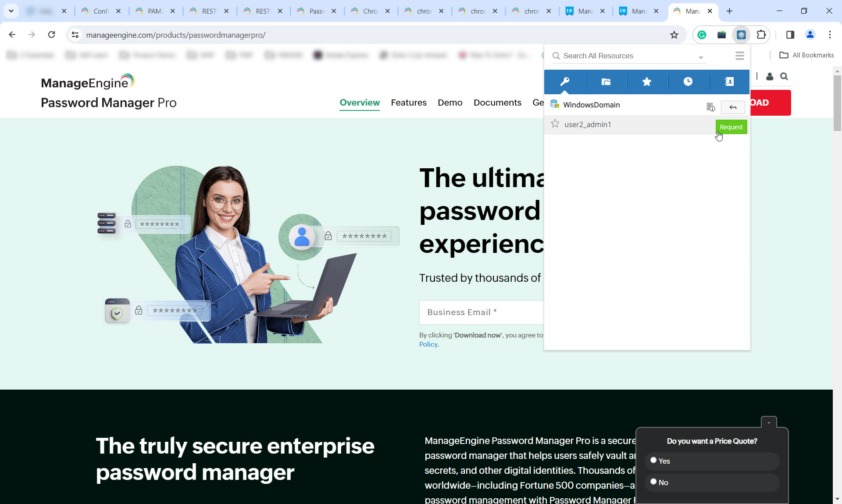Open the tab search dropdown chevron
This screenshot has width=842, height=504.
pos(11,11)
